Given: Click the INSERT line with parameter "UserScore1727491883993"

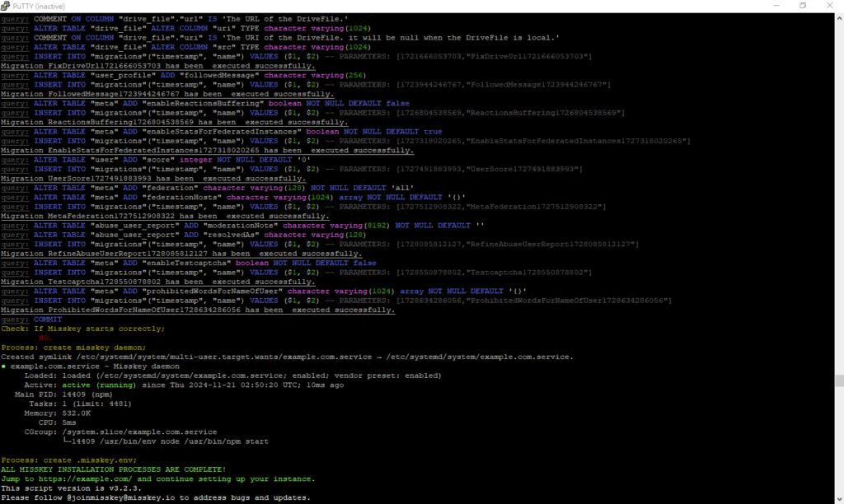Looking at the screenshot, I should pyautogui.click(x=292, y=170).
